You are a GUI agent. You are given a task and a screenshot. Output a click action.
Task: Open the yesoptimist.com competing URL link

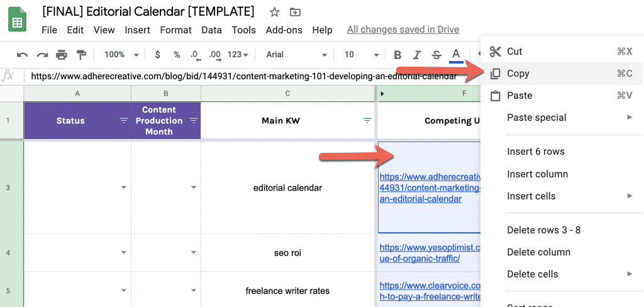(430, 253)
